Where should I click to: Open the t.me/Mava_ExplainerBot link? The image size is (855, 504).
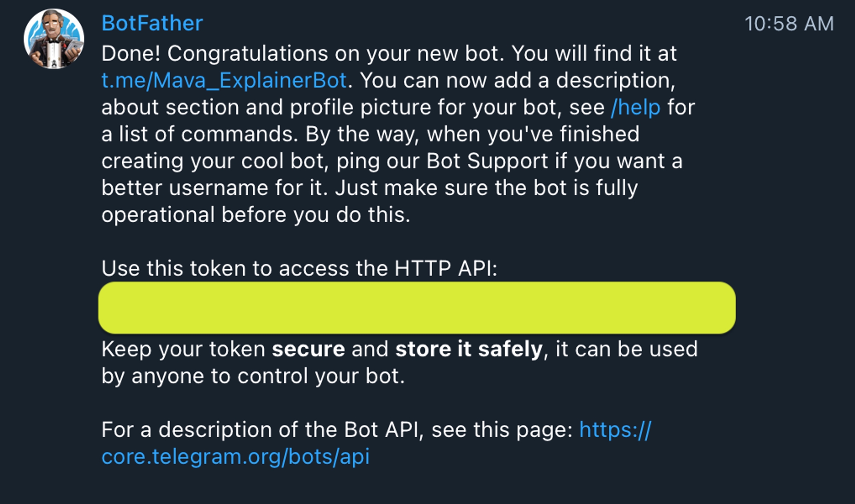pos(224,80)
